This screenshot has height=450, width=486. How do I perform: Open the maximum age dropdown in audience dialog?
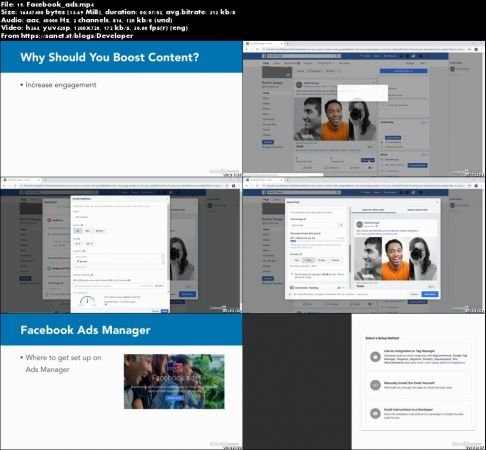click(x=90, y=244)
